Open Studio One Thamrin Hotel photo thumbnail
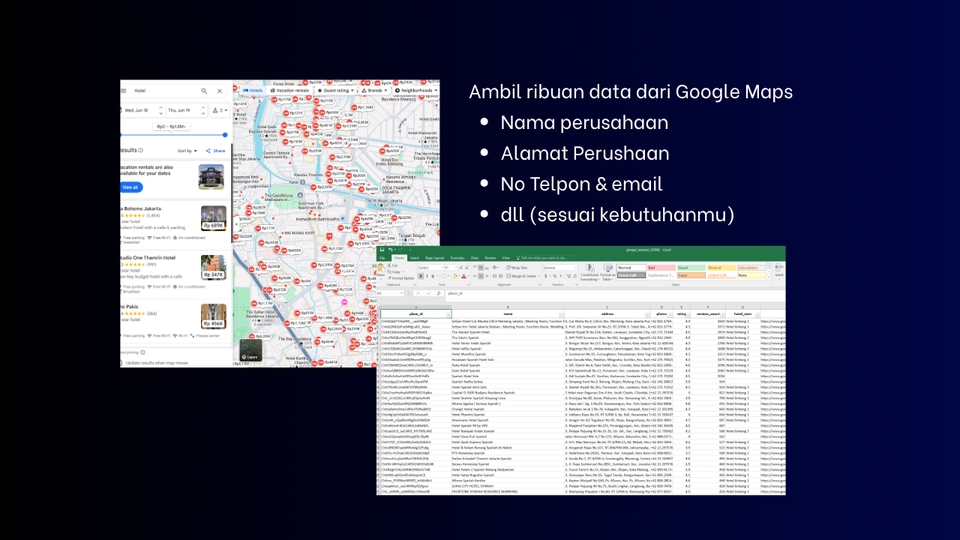The image size is (960, 540). (x=213, y=268)
